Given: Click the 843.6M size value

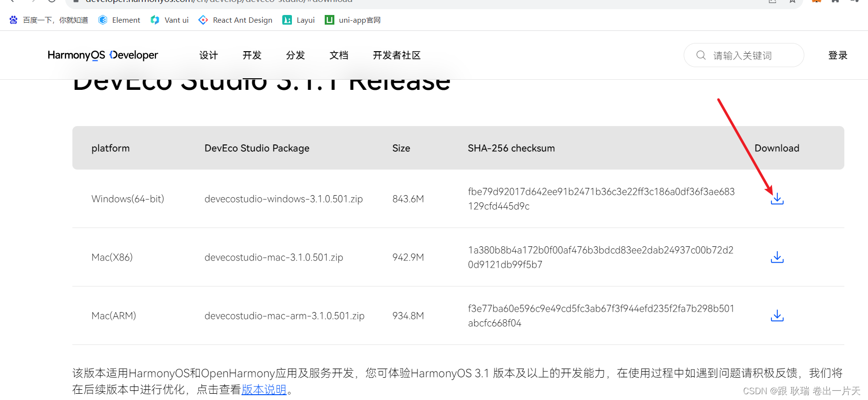Looking at the screenshot, I should pyautogui.click(x=408, y=199).
